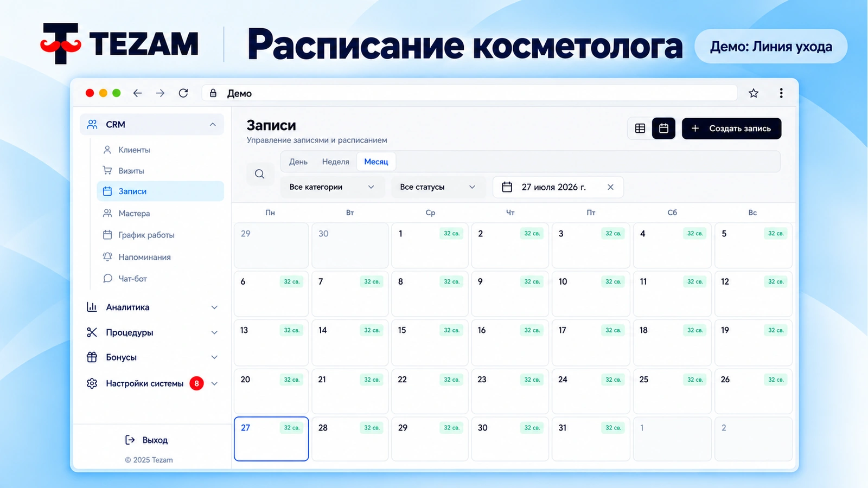Select Записи in the sidebar
This screenshot has width=868, height=488.
pyautogui.click(x=160, y=191)
